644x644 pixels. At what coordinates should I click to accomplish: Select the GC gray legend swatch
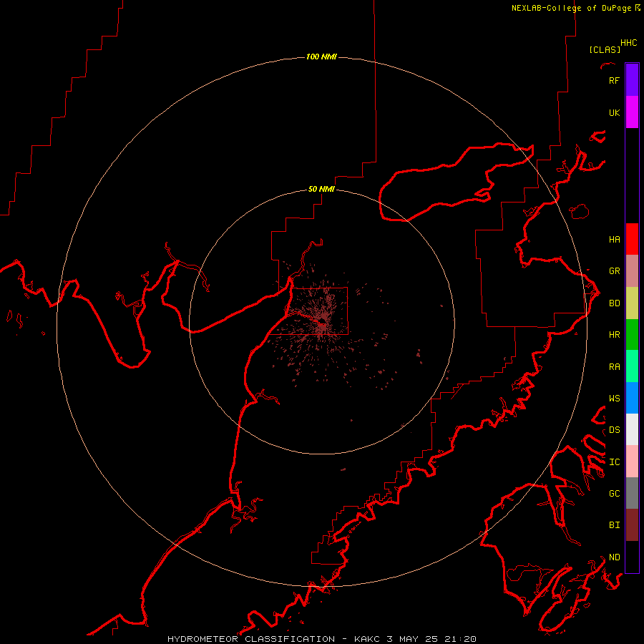click(x=632, y=493)
